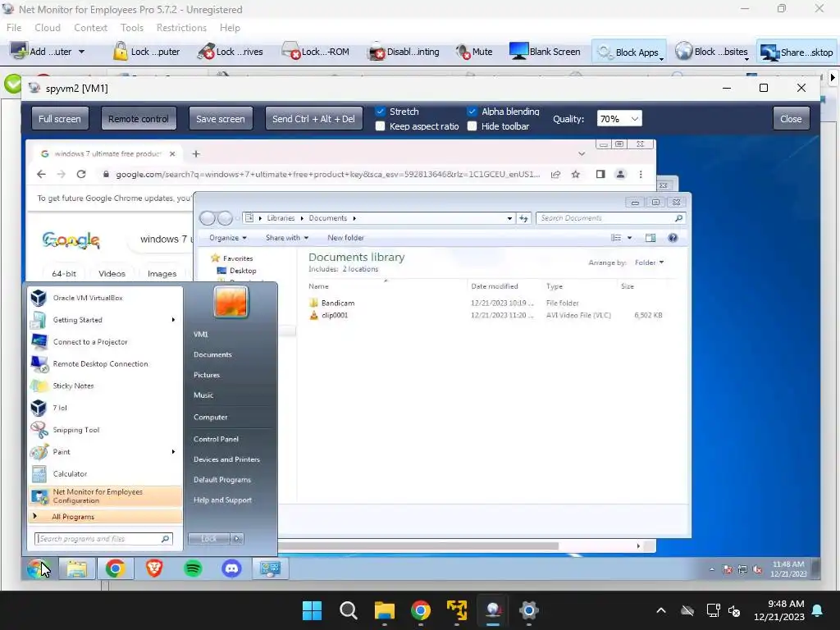Open shutdown options arrow next to Lock
The image size is (840, 630).
coord(237,538)
